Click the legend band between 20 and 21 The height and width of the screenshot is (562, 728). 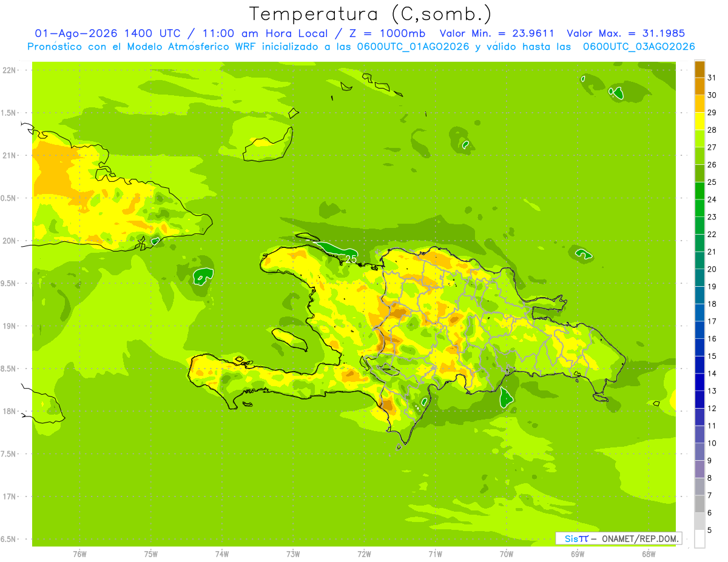coord(699,261)
